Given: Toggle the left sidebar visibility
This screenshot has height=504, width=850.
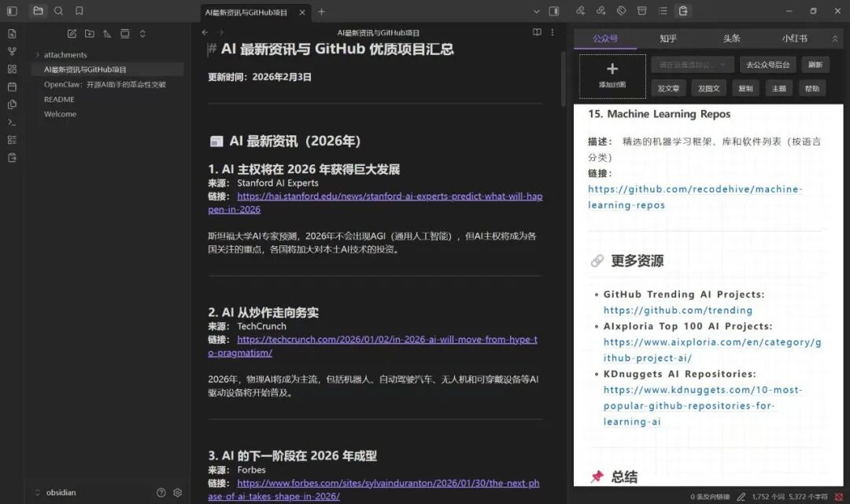Looking at the screenshot, I should point(11,11).
